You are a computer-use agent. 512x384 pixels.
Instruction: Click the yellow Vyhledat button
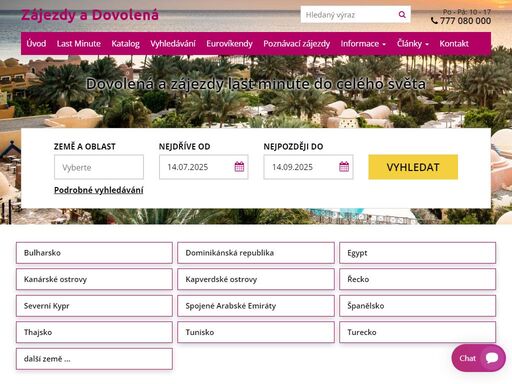[x=413, y=167]
